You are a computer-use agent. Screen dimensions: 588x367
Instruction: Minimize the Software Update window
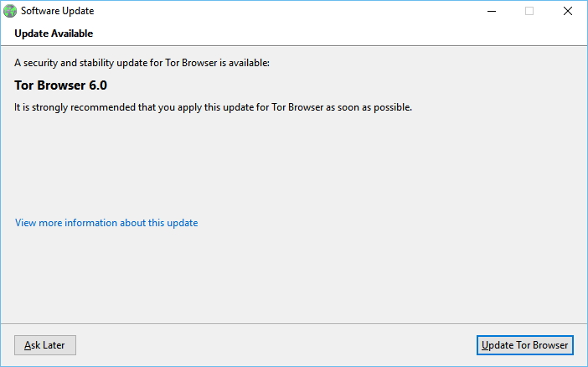coord(491,12)
